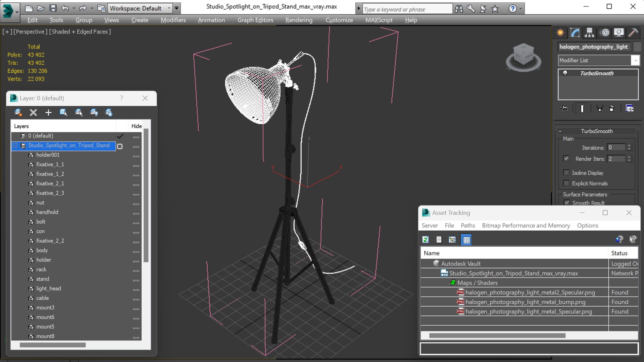The image size is (644, 362).
Task: Switch Asset Tracking to table view
Action: pos(466,240)
